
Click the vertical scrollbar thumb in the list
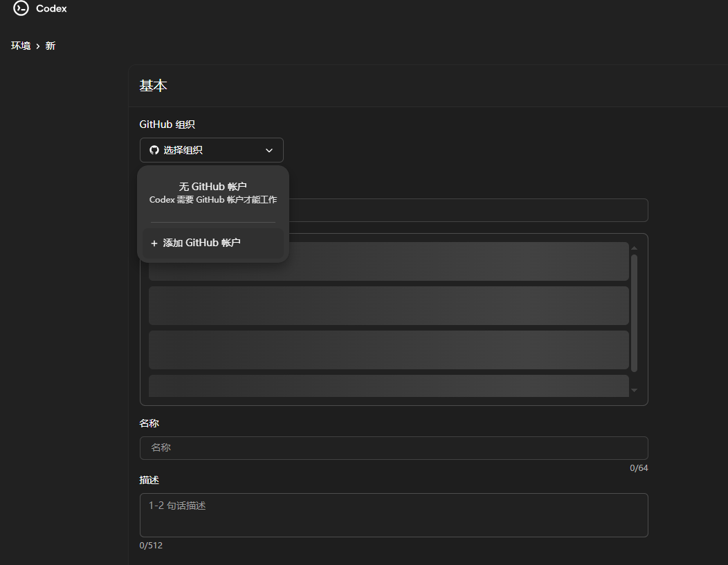click(x=634, y=313)
